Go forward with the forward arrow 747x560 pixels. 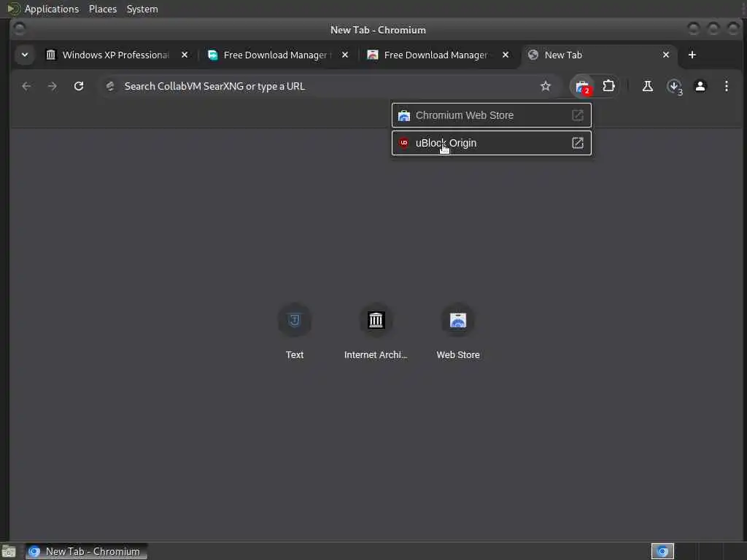coord(53,86)
